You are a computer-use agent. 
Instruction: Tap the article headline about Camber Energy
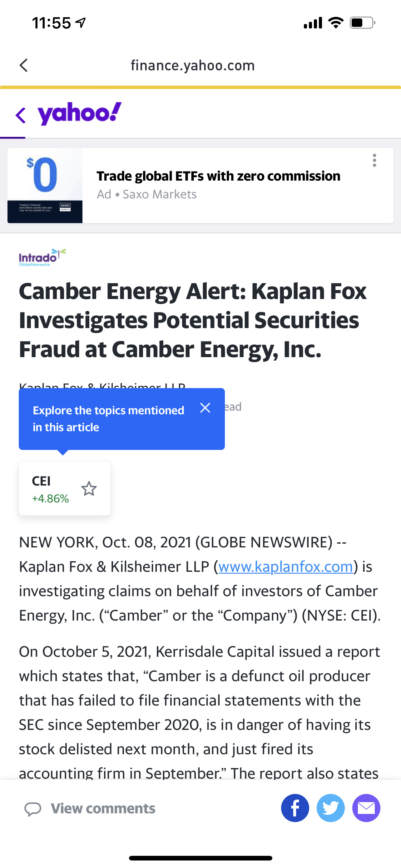[x=193, y=319]
